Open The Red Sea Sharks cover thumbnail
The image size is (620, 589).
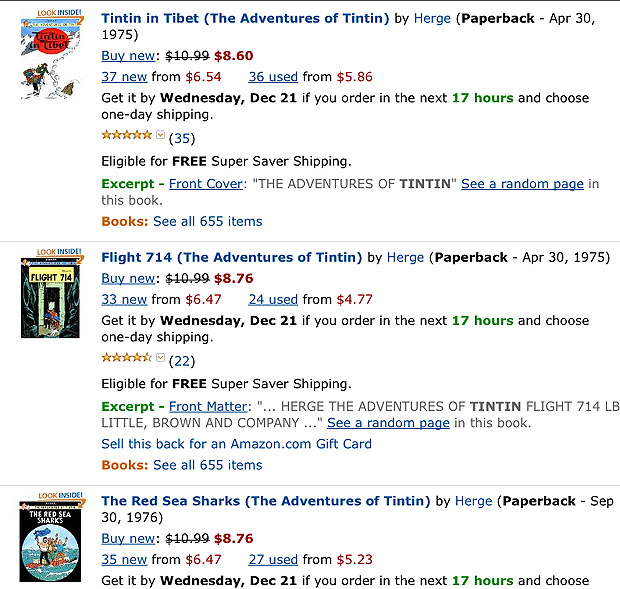(50, 541)
